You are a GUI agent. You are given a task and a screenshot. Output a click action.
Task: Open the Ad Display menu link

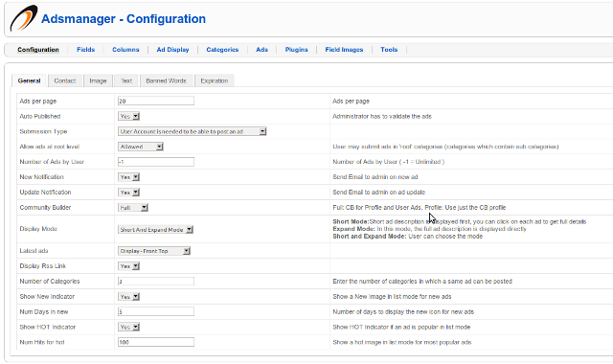[x=172, y=50]
